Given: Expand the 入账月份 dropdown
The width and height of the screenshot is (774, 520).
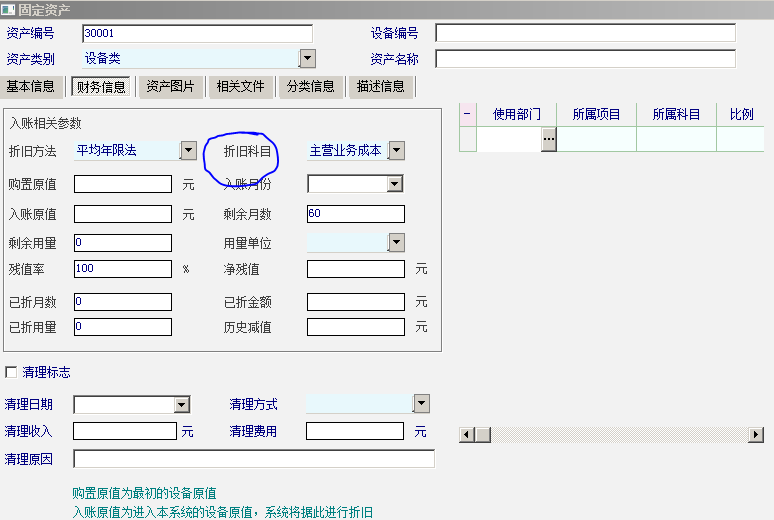Looking at the screenshot, I should point(394,184).
